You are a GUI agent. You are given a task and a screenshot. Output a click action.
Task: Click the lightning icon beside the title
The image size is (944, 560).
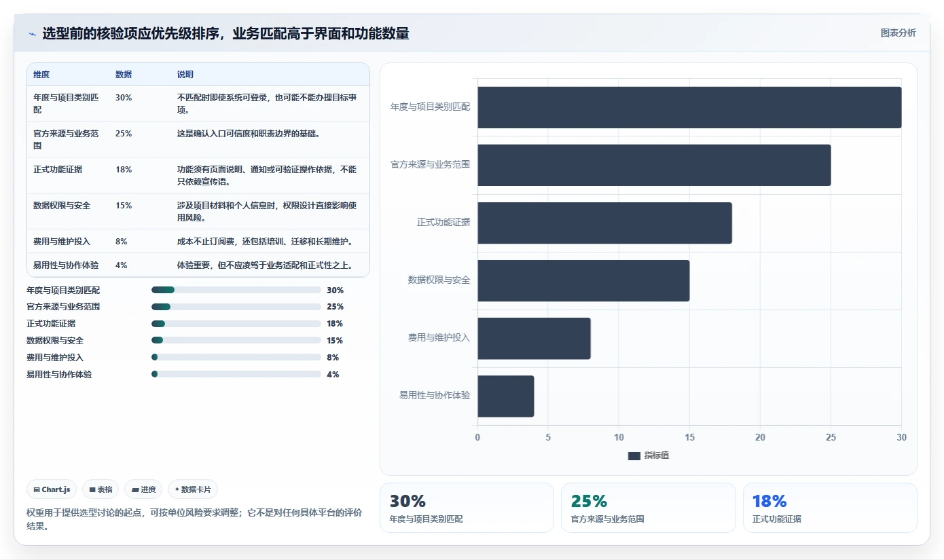tap(32, 33)
